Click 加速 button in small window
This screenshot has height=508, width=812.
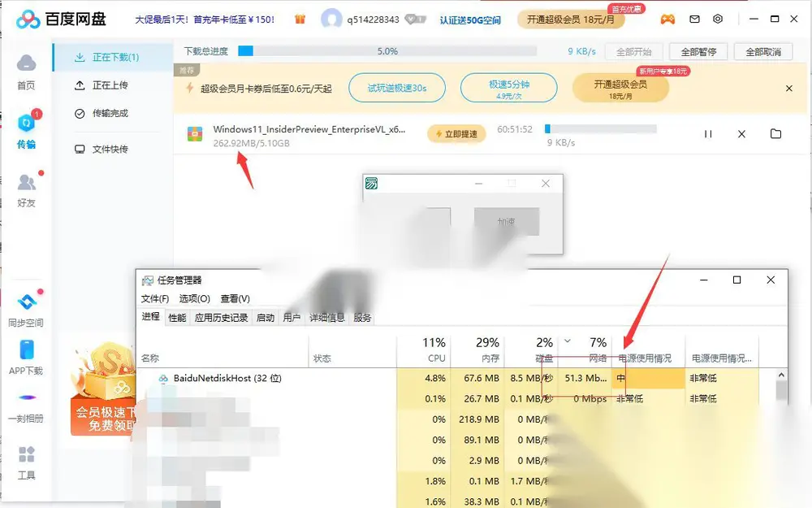(507, 221)
